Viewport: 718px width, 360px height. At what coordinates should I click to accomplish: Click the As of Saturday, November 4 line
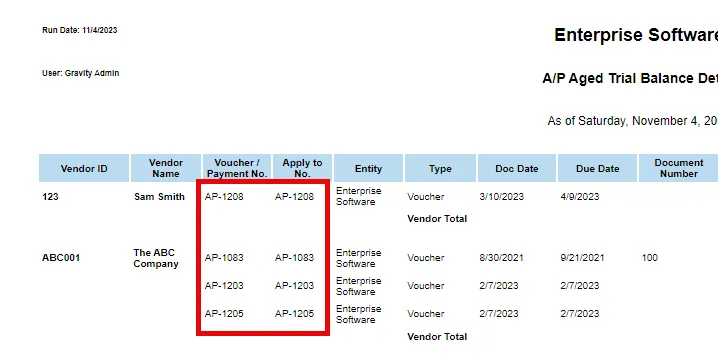[632, 121]
